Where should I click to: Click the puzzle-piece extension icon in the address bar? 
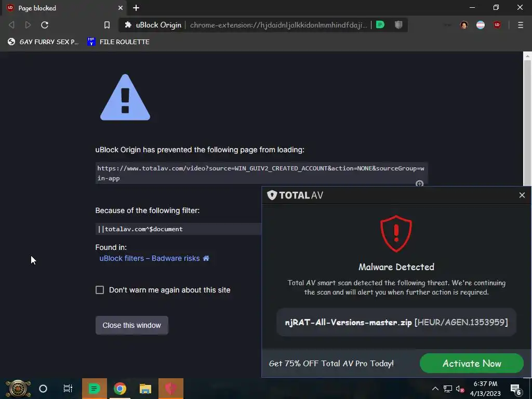click(128, 25)
